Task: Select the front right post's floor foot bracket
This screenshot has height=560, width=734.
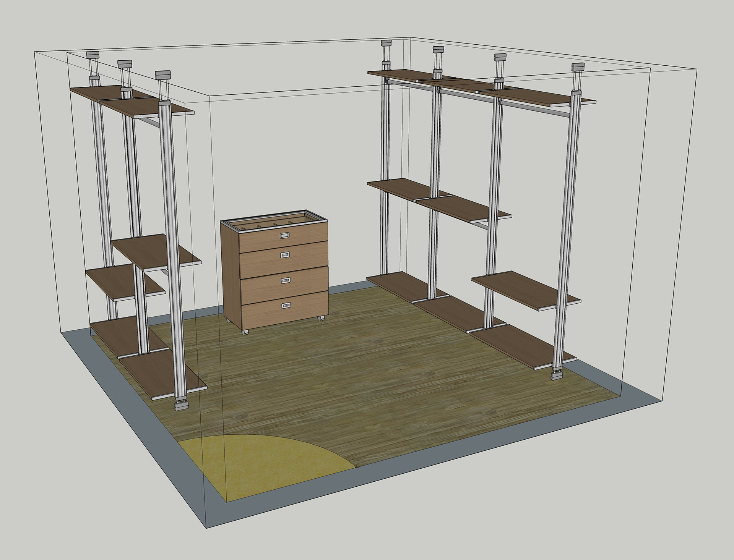Action: click(557, 374)
